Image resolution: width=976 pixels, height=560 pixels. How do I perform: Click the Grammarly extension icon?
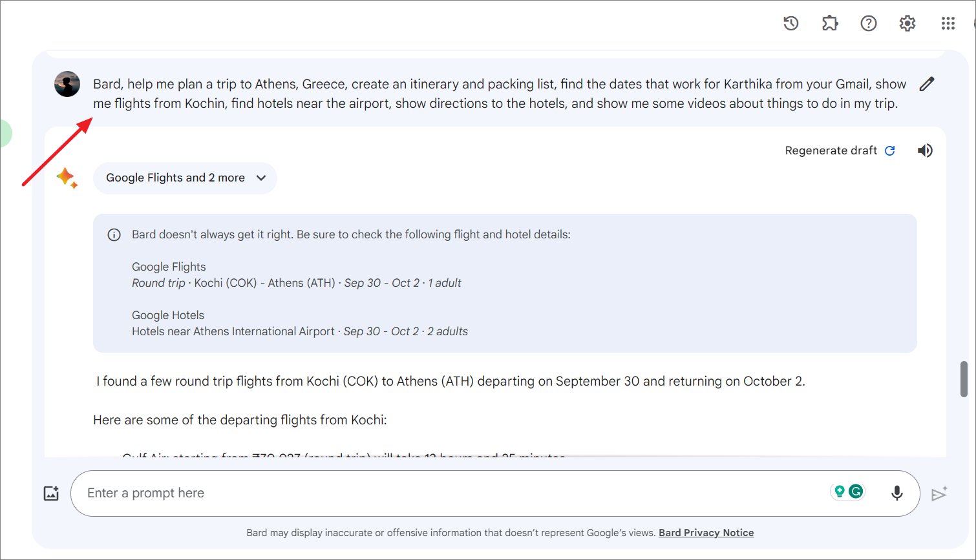856,492
